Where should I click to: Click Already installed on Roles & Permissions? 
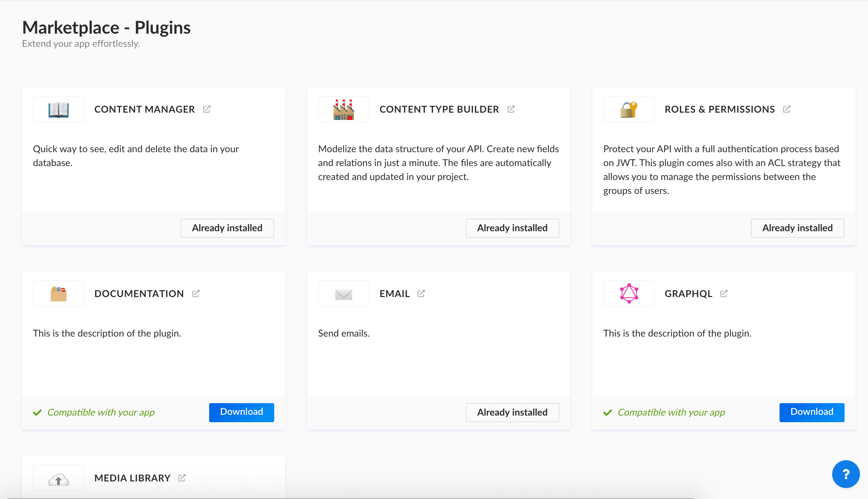tap(798, 228)
